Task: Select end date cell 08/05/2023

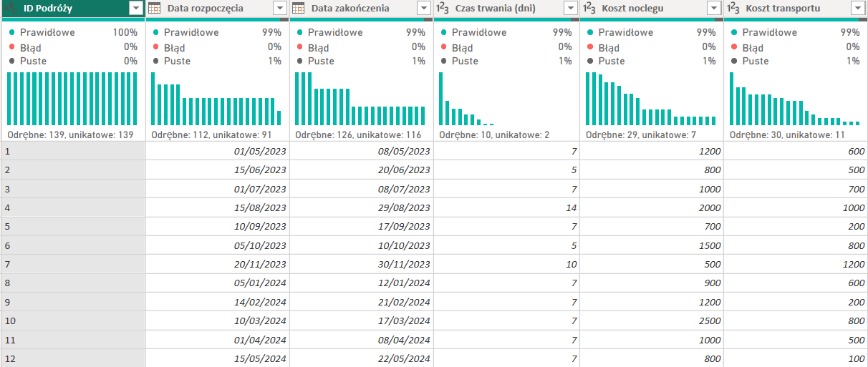Action: [362, 151]
